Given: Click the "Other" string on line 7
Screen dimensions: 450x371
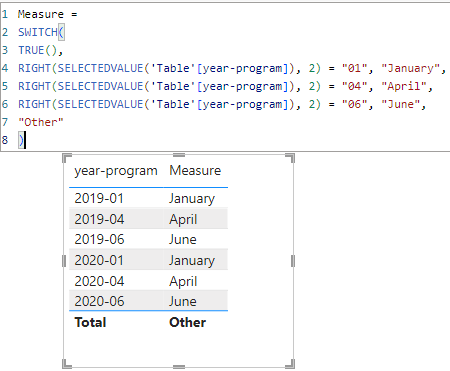Looking at the screenshot, I should pyautogui.click(x=41, y=122).
